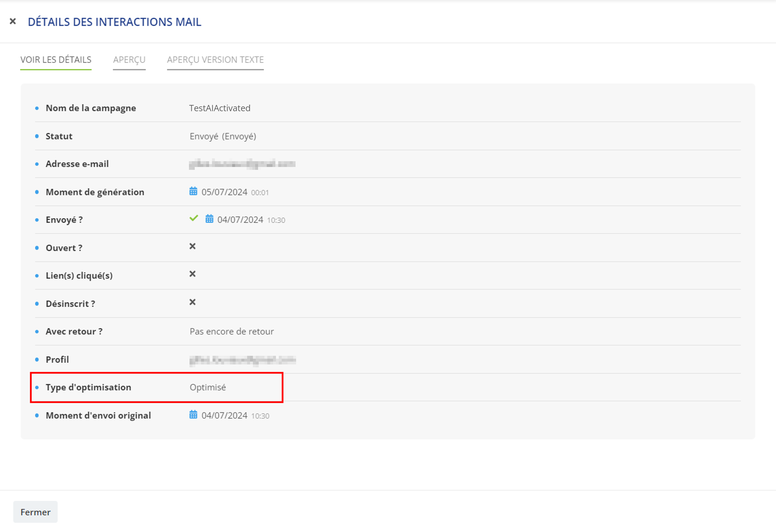The height and width of the screenshot is (532, 776).
Task: Click the X icon in Ouvert row
Action: [192, 246]
